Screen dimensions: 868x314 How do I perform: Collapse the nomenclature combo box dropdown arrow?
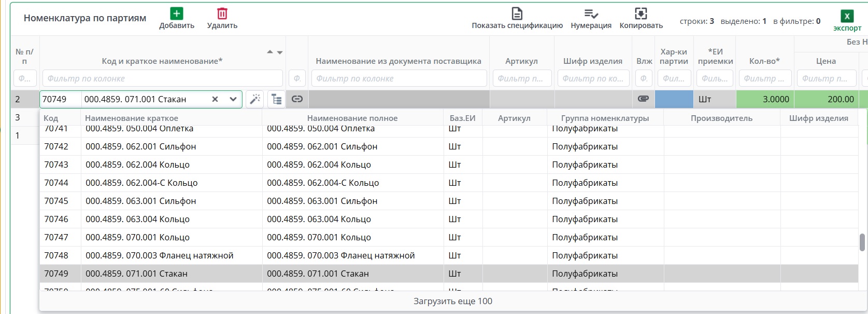[233, 99]
